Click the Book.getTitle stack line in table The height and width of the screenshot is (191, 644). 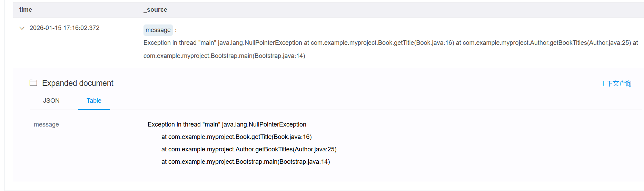pos(236,137)
